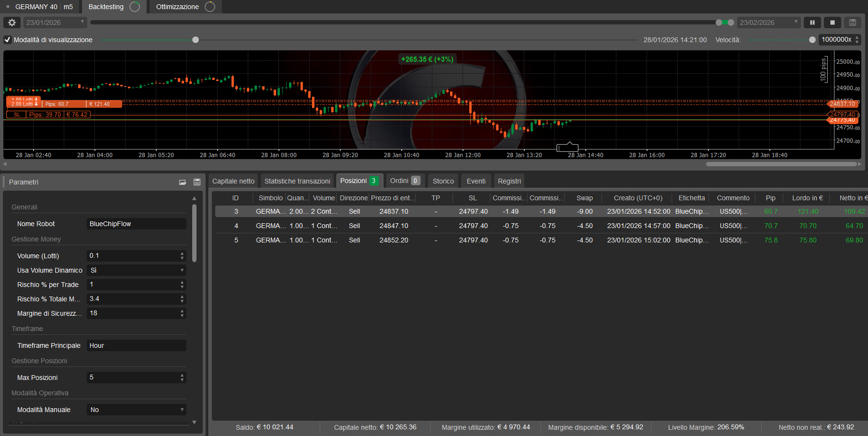
Task: Uncheck Modalità di visualizzazione
Action: (7, 40)
